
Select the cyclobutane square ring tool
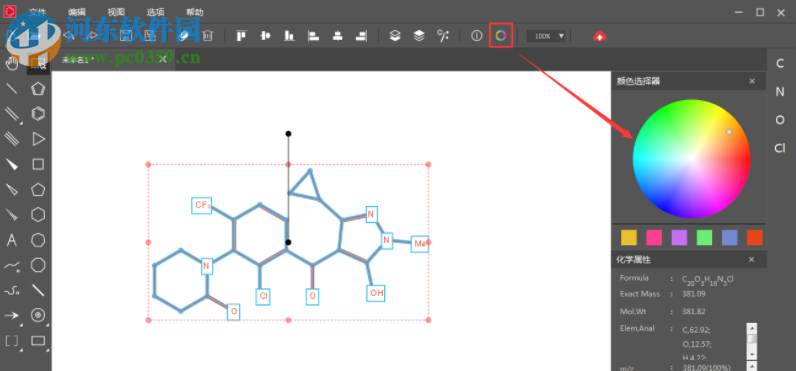[x=38, y=164]
